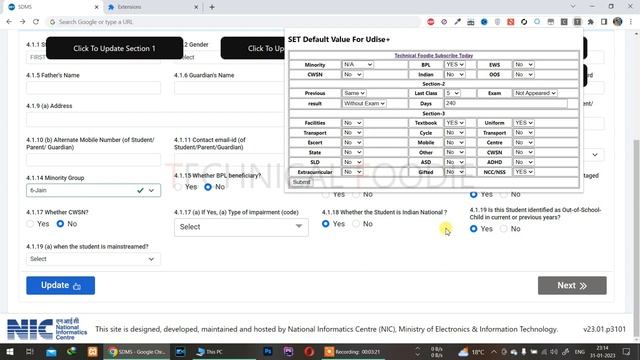640x360 pixels.
Task: Click the Next button
Action: pos(572,285)
